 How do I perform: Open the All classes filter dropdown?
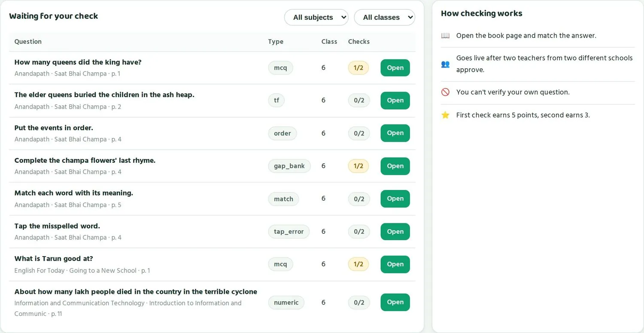[x=385, y=17]
